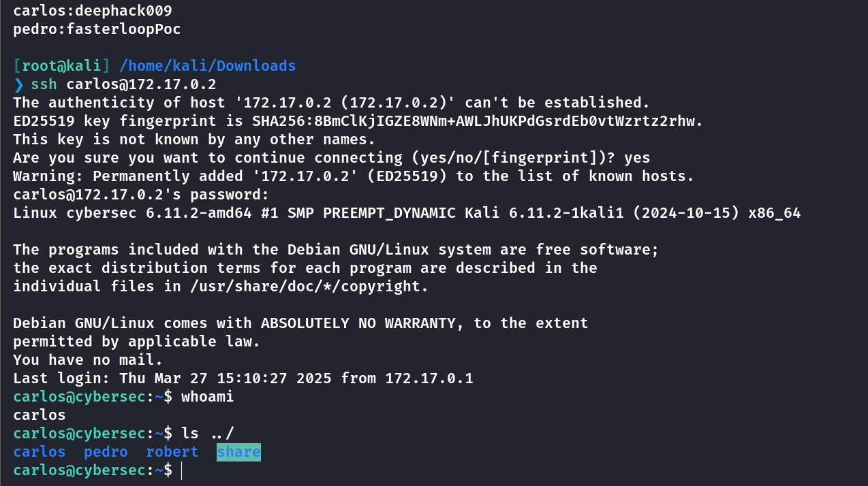Click the 'ls ../' command text

[x=207, y=433]
